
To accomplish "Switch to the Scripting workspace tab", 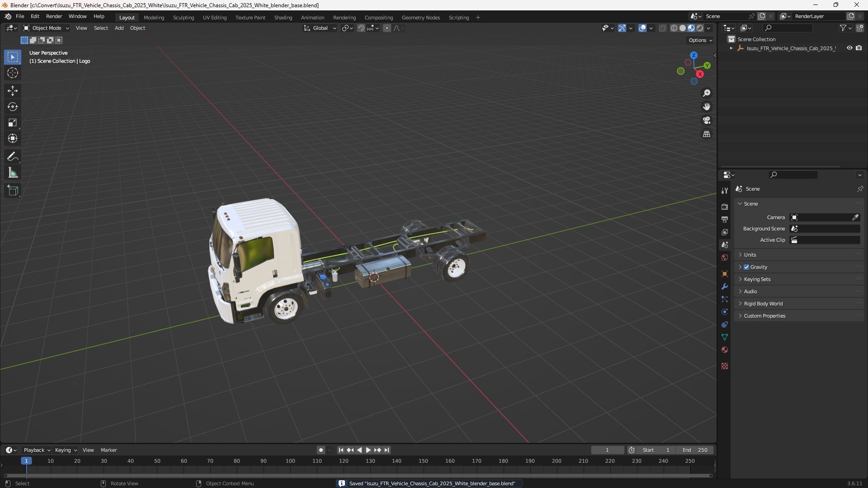I will coord(458,18).
